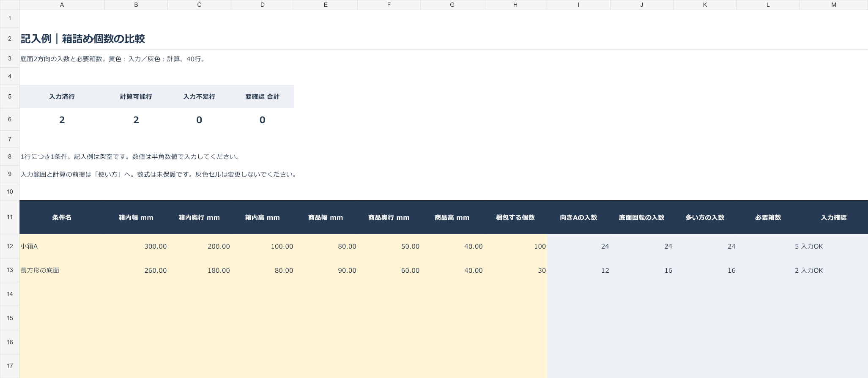Select the 計算可能行 summary label

136,97
